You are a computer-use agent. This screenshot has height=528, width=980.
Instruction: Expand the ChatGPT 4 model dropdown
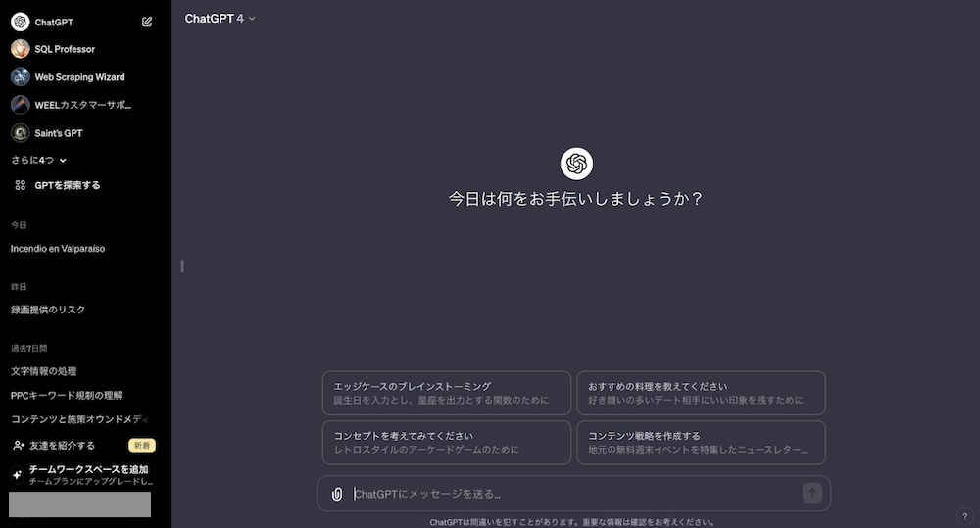click(220, 18)
